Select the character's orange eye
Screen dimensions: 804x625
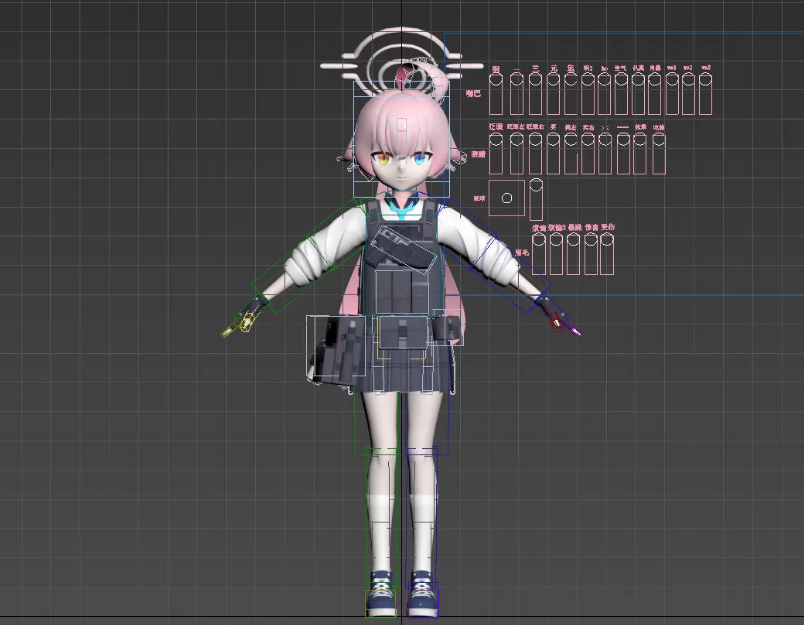point(382,158)
